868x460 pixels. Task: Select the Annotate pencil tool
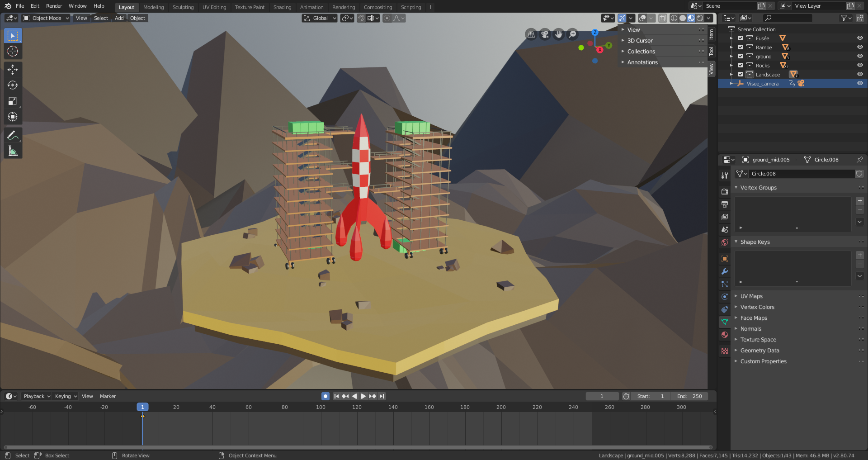(x=13, y=135)
